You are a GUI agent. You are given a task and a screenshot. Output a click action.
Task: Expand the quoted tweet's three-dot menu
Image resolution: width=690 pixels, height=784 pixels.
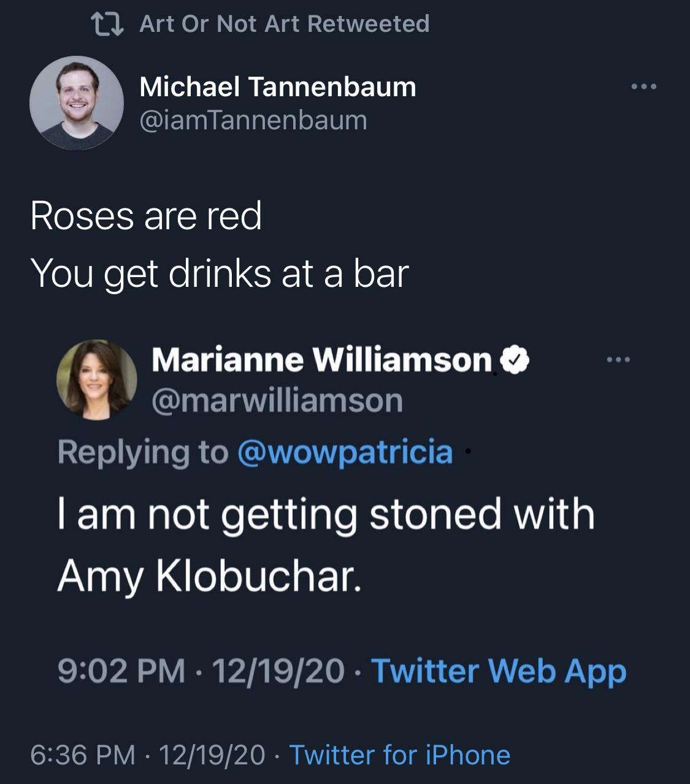coord(618,360)
